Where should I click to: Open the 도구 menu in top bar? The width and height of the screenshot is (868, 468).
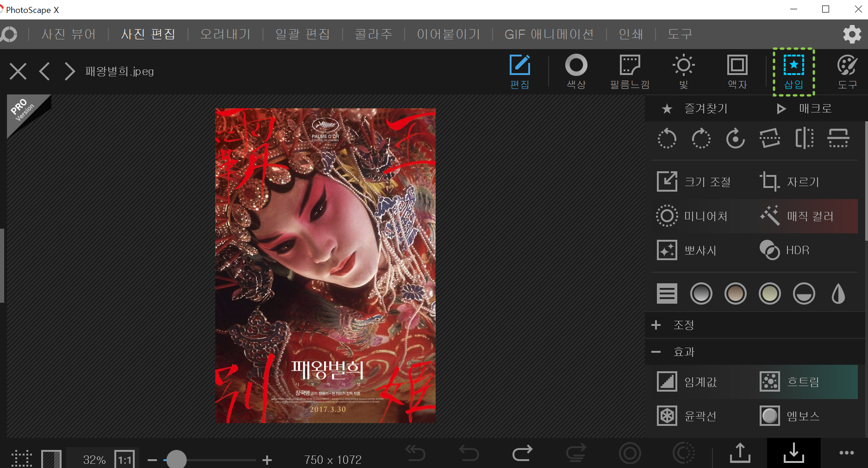click(x=680, y=34)
